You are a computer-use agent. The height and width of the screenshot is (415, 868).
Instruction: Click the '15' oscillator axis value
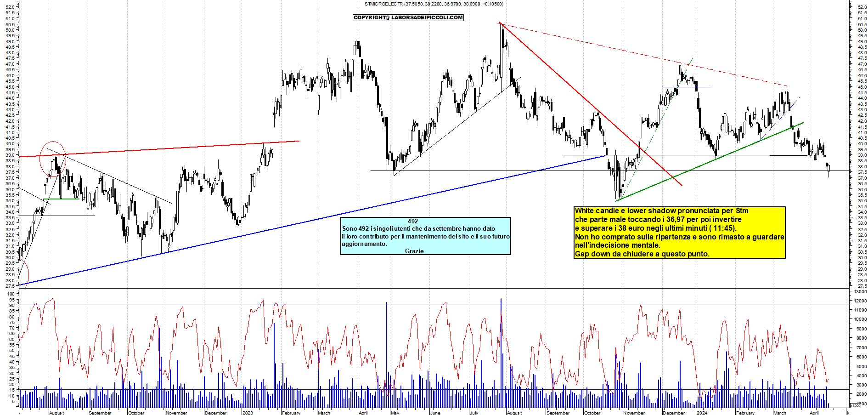pos(12,390)
